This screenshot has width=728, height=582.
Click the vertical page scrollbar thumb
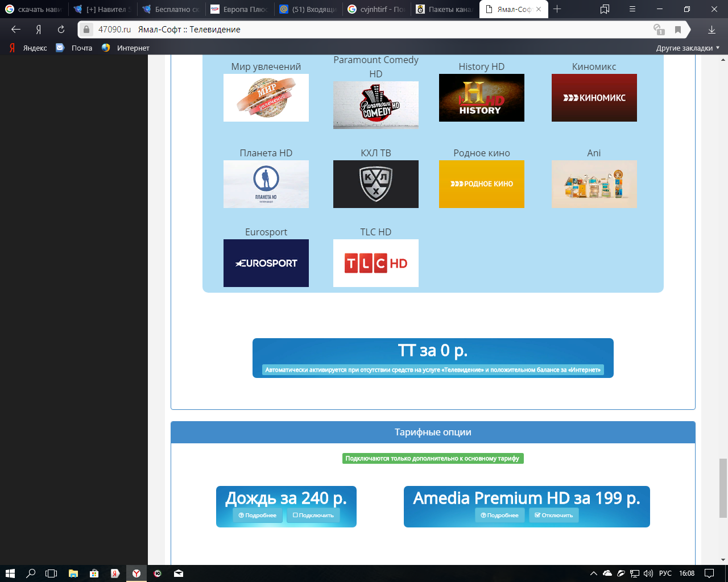pyautogui.click(x=723, y=488)
